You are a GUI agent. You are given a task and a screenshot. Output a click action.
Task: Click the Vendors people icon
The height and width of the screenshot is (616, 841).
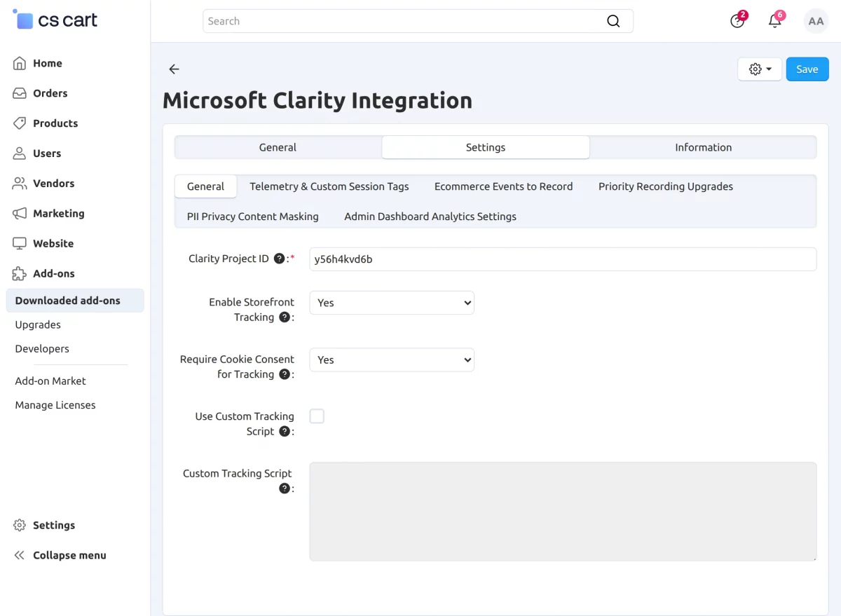point(20,184)
